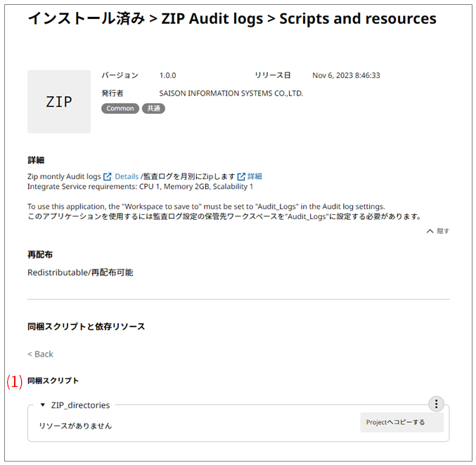Click the external link icon before Details
The width and height of the screenshot is (476, 465).
[x=108, y=176]
